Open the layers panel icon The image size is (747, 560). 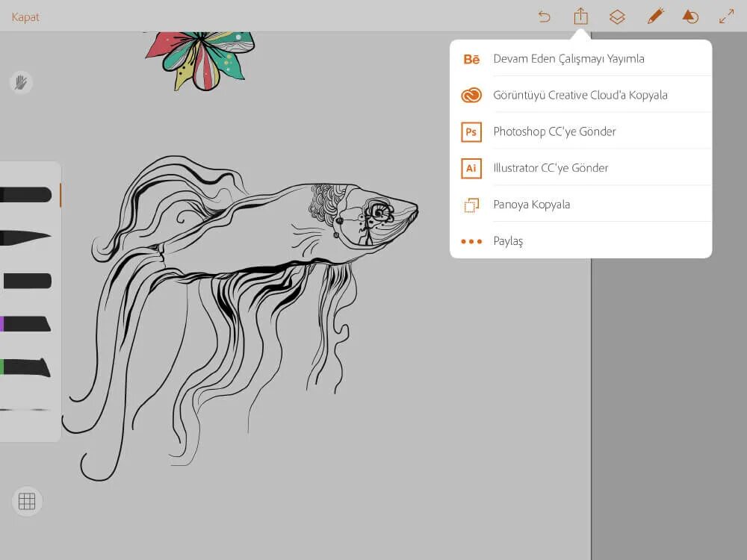click(617, 17)
